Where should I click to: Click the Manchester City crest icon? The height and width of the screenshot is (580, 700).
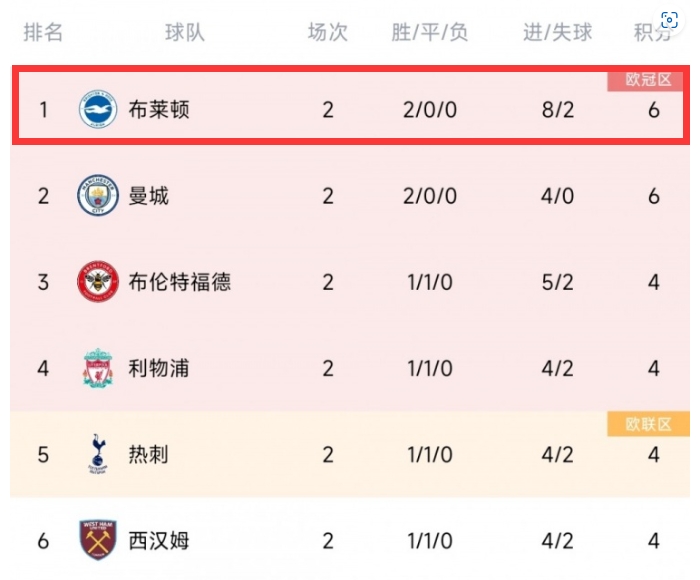(98, 195)
